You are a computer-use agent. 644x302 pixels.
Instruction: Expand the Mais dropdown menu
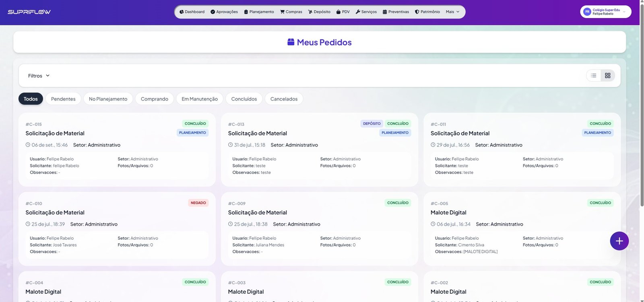453,12
